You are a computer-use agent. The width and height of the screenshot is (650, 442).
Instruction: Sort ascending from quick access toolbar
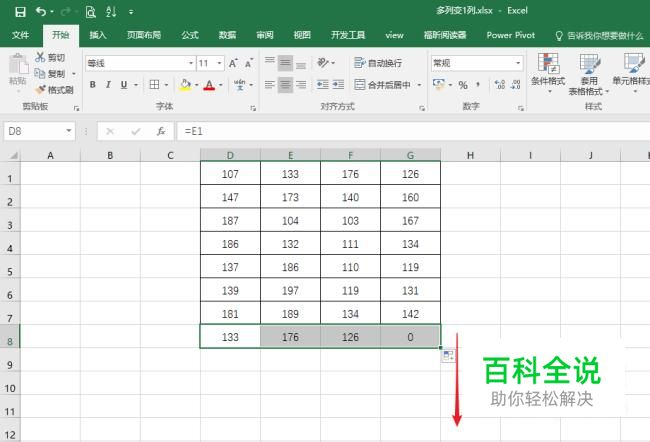point(111,12)
